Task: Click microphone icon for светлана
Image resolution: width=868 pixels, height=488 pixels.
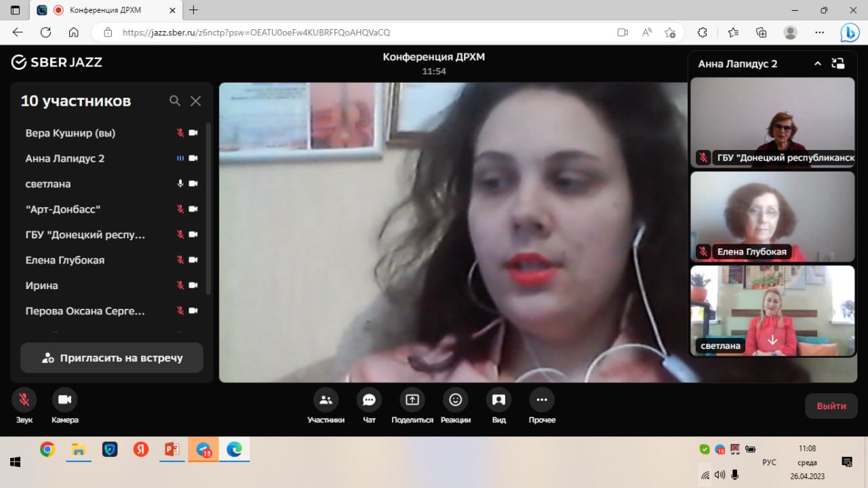Action: pyautogui.click(x=180, y=183)
